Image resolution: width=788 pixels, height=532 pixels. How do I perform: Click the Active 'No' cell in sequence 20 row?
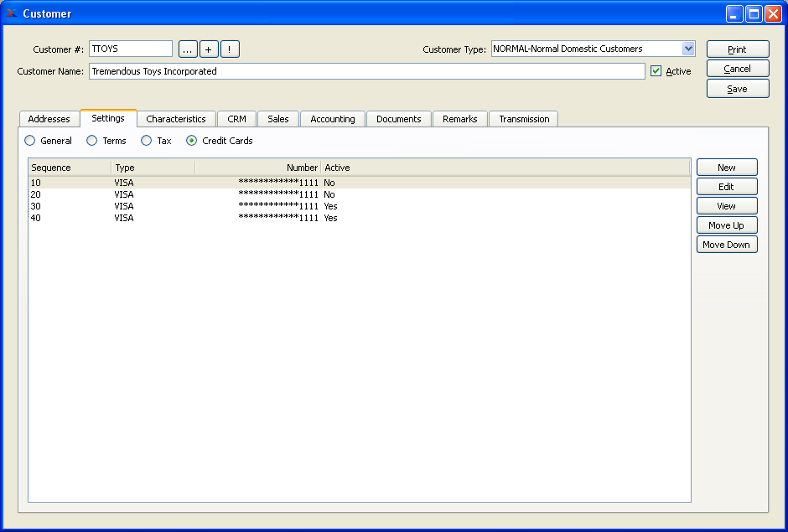point(329,194)
